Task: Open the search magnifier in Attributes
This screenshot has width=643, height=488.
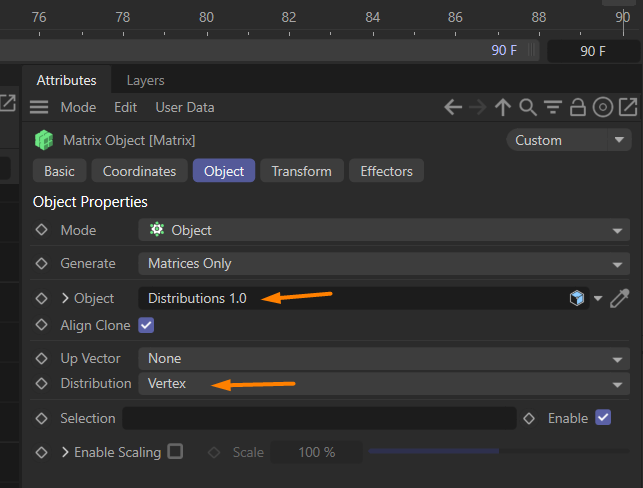Action: pyautogui.click(x=528, y=107)
